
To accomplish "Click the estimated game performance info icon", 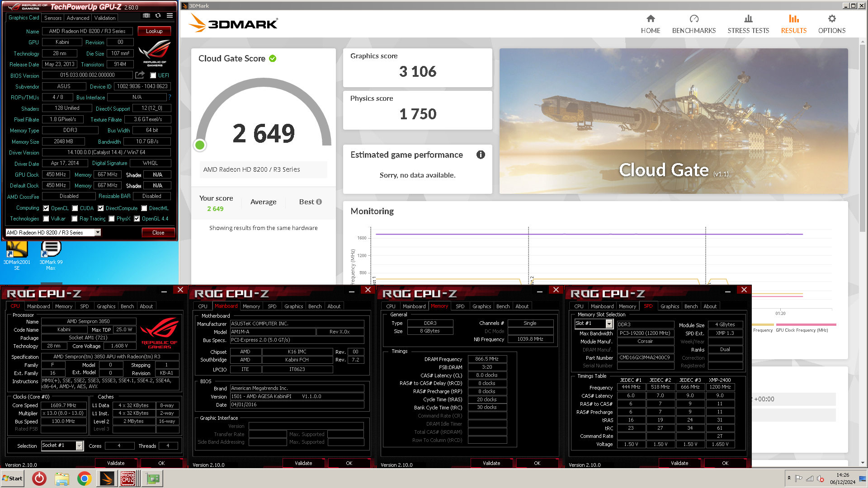I will 481,155.
